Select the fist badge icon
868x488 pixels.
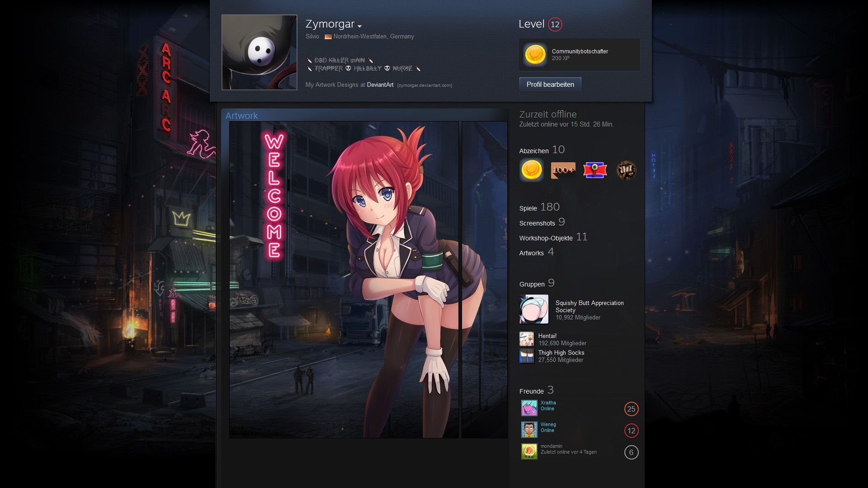(626, 170)
